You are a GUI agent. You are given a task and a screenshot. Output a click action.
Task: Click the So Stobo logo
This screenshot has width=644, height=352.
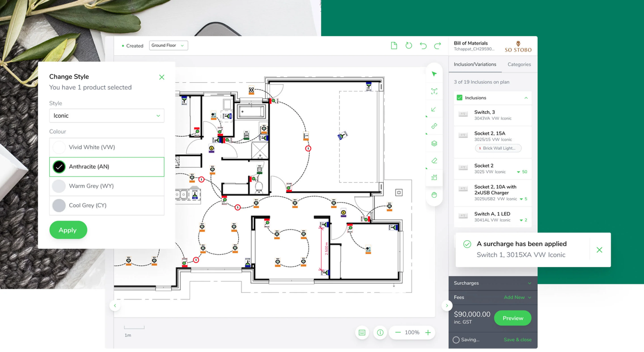click(518, 47)
